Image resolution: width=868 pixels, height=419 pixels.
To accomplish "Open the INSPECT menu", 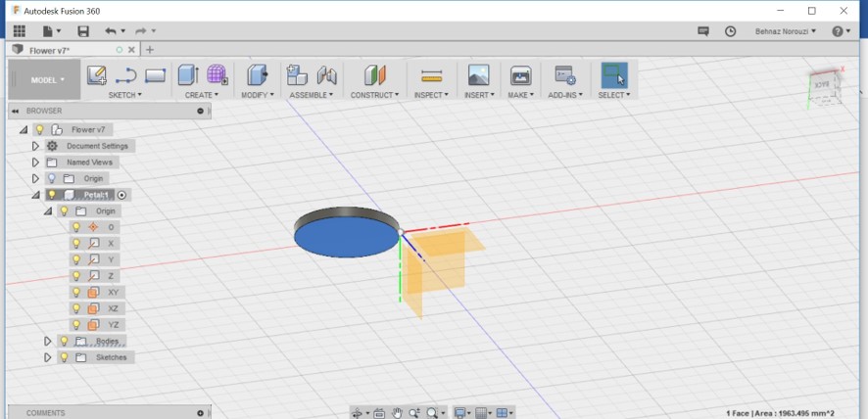I will [431, 95].
